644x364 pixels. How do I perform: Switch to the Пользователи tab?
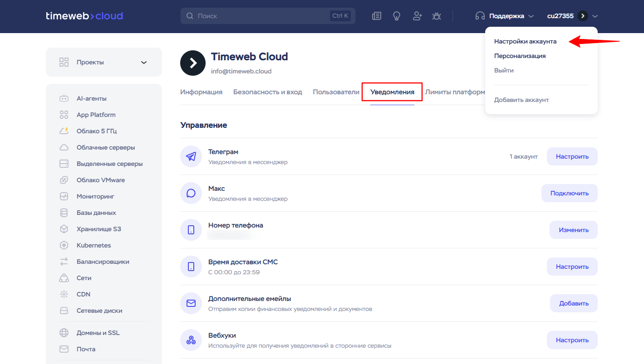pos(336,92)
